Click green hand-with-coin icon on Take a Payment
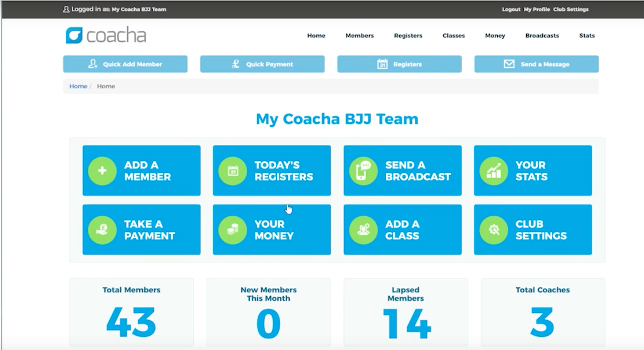Screen dimensions: 644x350 pyautogui.click(x=102, y=230)
